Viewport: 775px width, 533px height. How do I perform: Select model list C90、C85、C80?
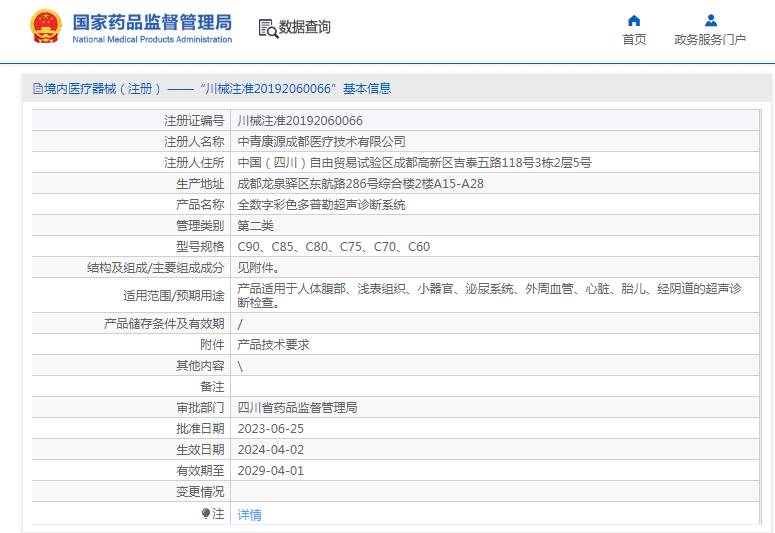(x=334, y=247)
